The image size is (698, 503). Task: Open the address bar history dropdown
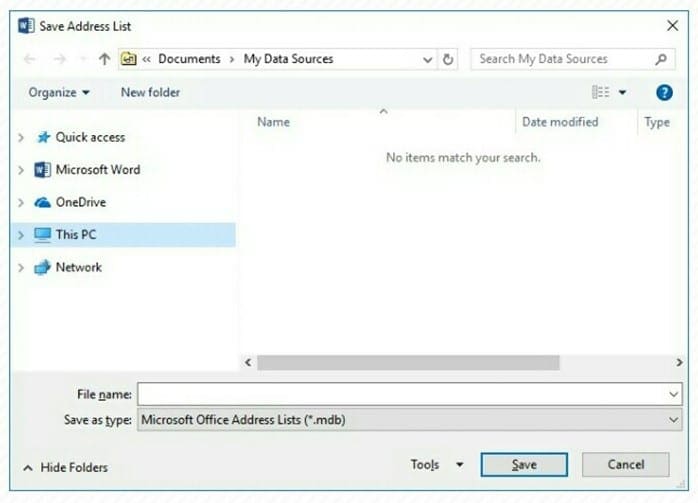(x=427, y=59)
